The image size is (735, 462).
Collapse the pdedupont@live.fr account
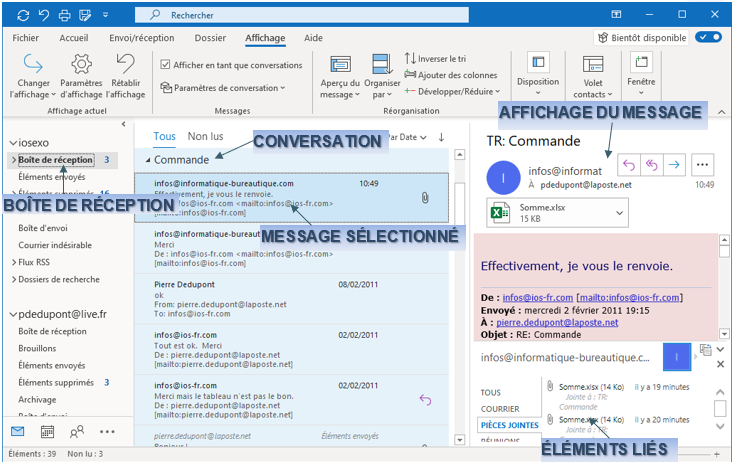pos(14,314)
